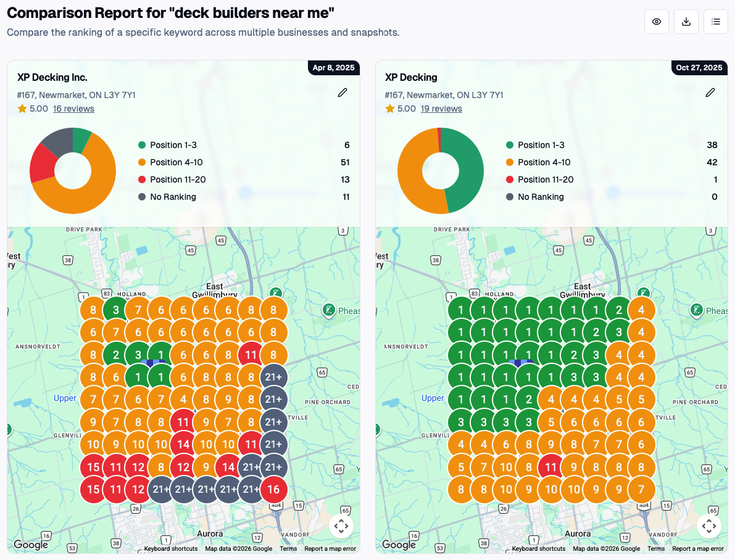The height and width of the screenshot is (560, 735).
Task: Open Terms link on the left map
Action: 288,549
